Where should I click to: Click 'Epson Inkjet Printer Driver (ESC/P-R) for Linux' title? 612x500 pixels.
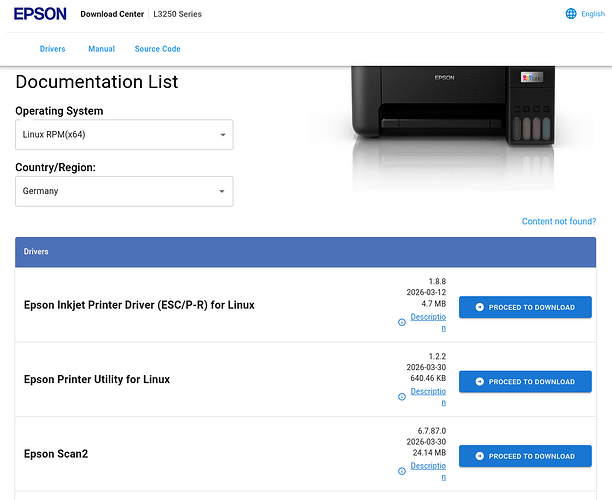point(139,305)
